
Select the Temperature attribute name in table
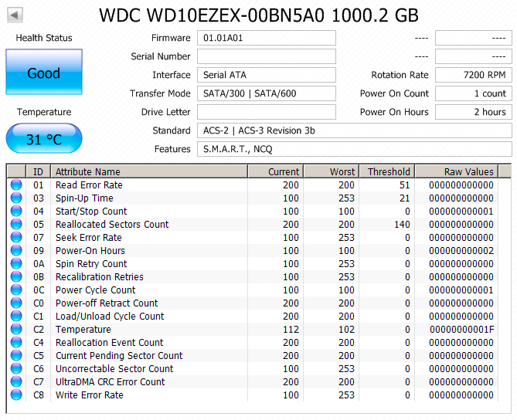83,329
